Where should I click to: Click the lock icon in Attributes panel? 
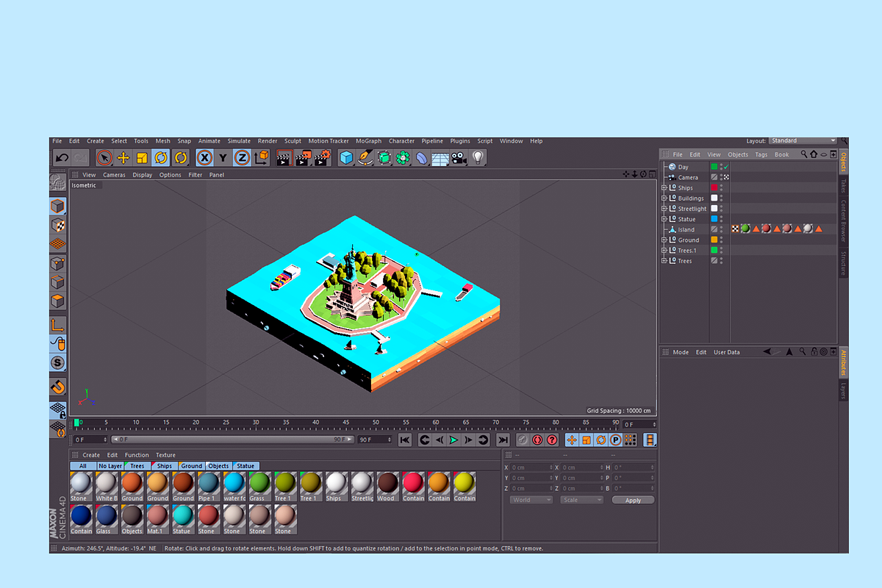tap(814, 352)
